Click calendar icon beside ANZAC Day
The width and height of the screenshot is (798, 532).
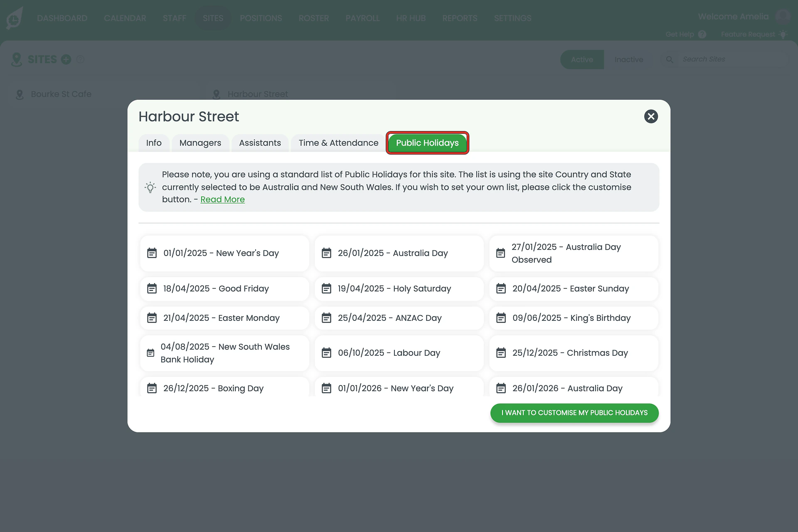[x=327, y=318]
